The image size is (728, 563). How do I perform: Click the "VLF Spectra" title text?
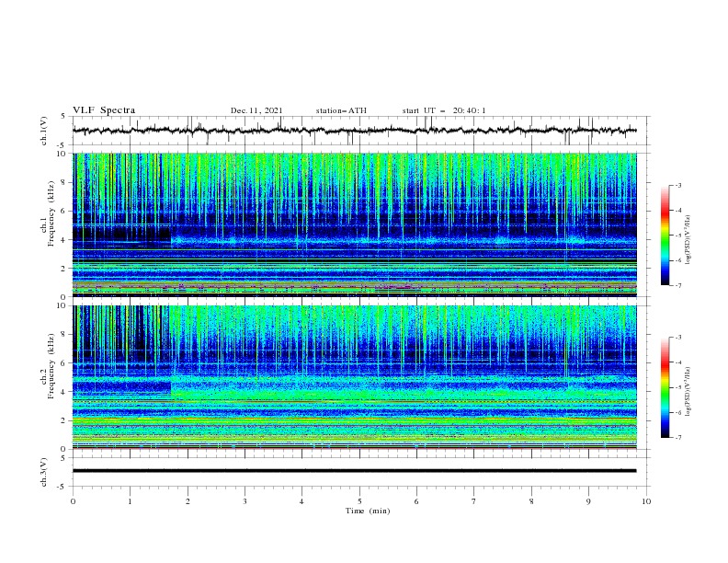(x=104, y=110)
